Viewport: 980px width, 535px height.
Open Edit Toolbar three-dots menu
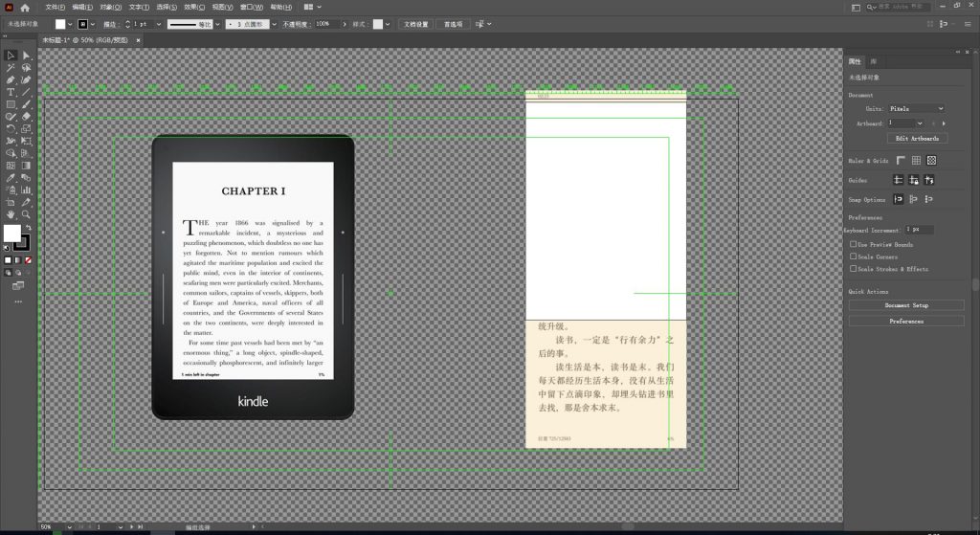(x=18, y=301)
